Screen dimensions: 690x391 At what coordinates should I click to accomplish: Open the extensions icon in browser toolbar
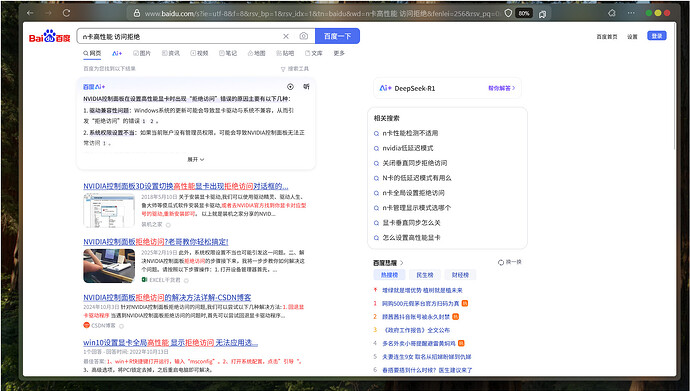coord(612,13)
